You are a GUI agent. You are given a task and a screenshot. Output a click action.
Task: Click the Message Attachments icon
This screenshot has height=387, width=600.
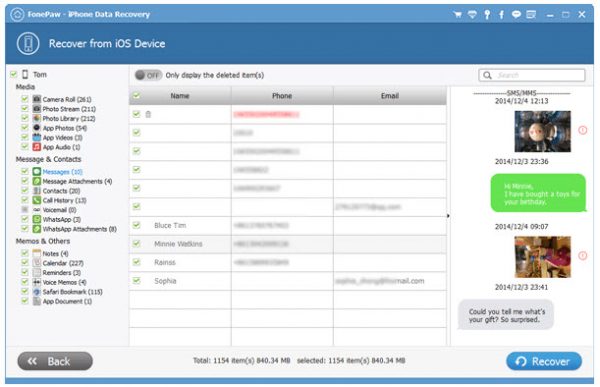pyautogui.click(x=37, y=181)
